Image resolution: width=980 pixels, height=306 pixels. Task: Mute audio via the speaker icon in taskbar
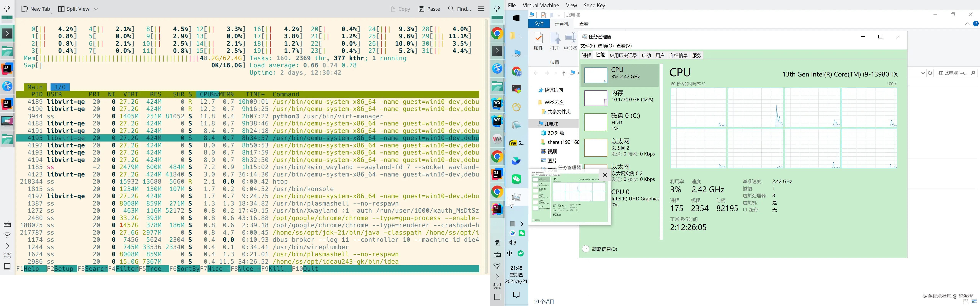coord(512,243)
